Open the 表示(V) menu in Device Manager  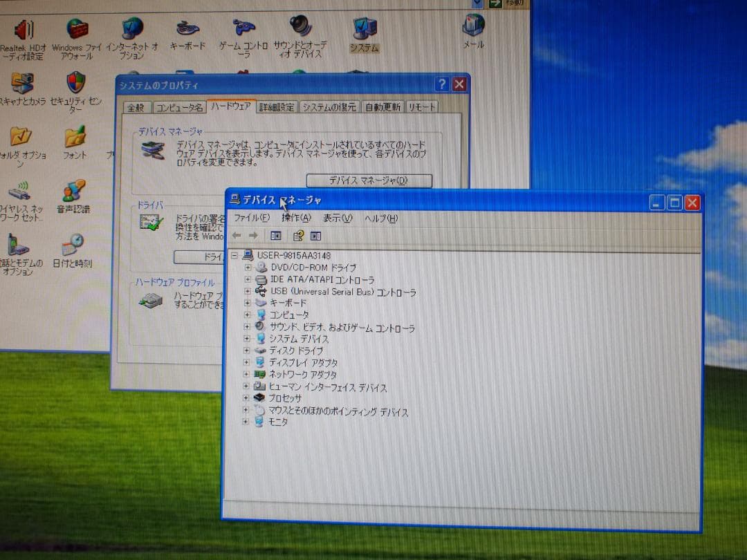click(x=337, y=218)
